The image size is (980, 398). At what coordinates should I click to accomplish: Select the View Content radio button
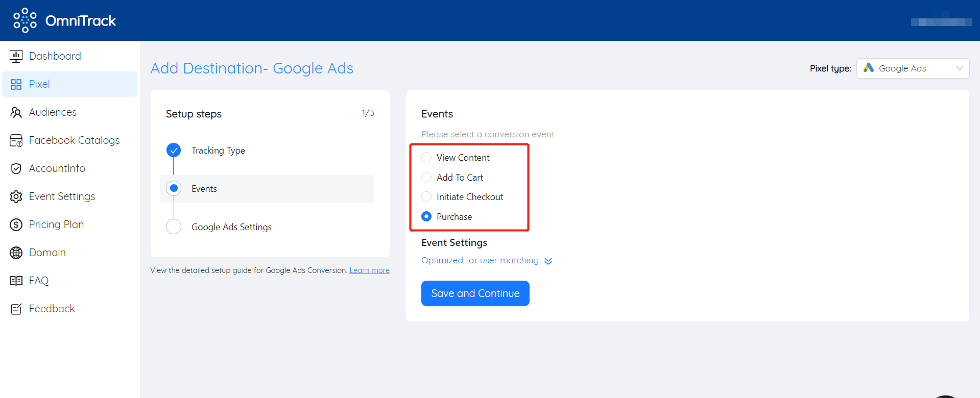[x=426, y=157]
